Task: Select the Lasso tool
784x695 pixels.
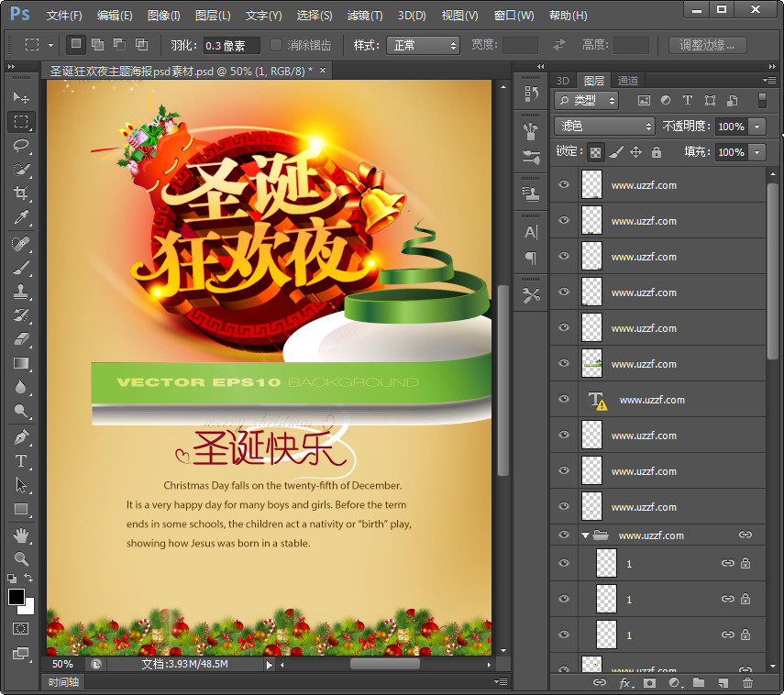Action: tap(21, 146)
